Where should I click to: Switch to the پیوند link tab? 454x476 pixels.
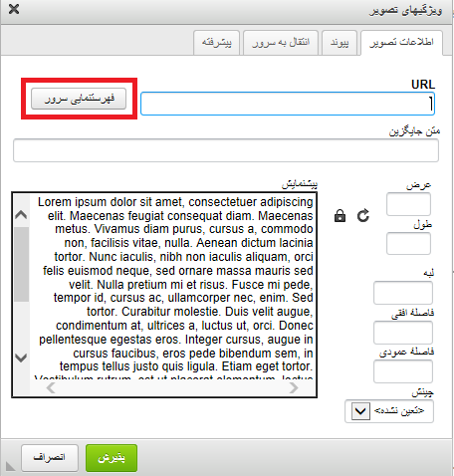tap(340, 43)
